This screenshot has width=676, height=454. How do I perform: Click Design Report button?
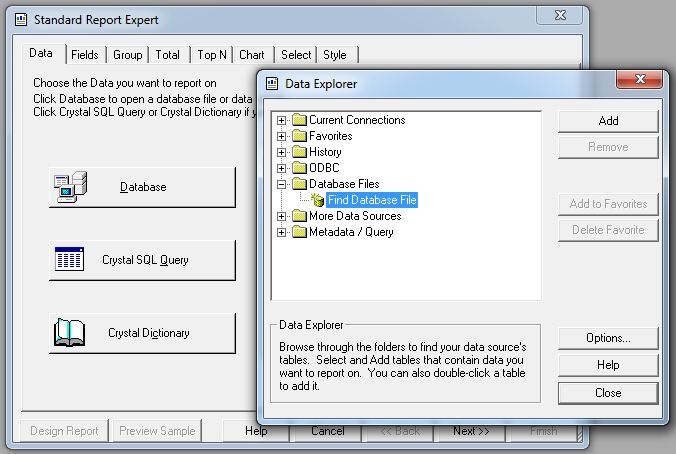tap(64, 431)
